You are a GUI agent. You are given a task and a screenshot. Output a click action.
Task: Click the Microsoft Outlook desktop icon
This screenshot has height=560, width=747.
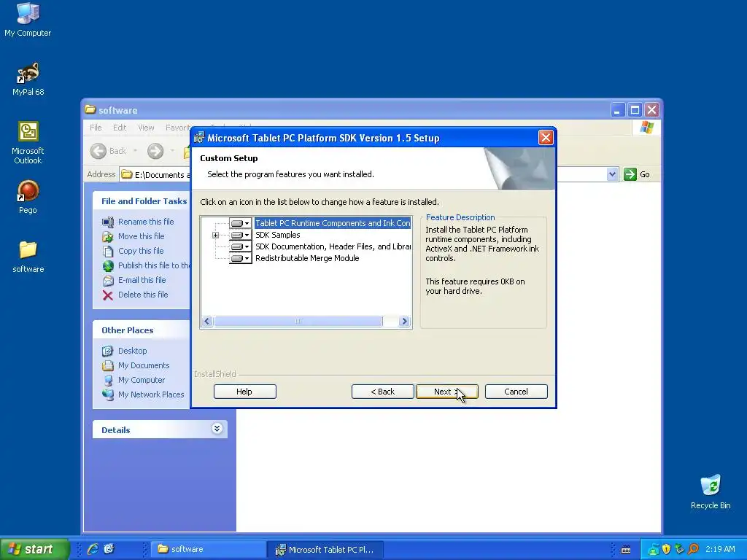click(28, 142)
